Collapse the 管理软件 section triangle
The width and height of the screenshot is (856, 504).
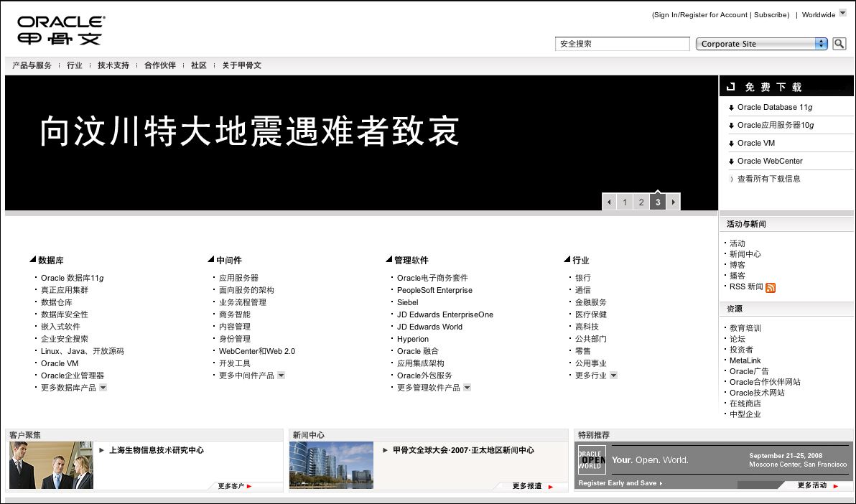pos(389,259)
